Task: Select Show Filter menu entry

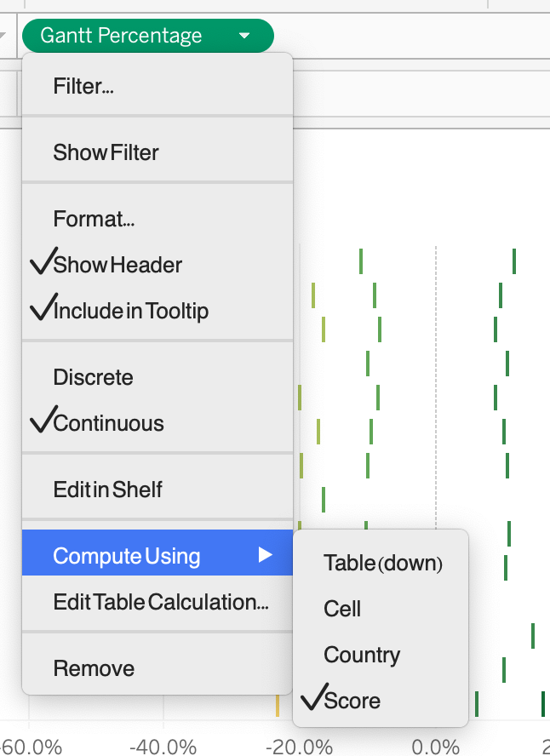Action: (x=106, y=152)
